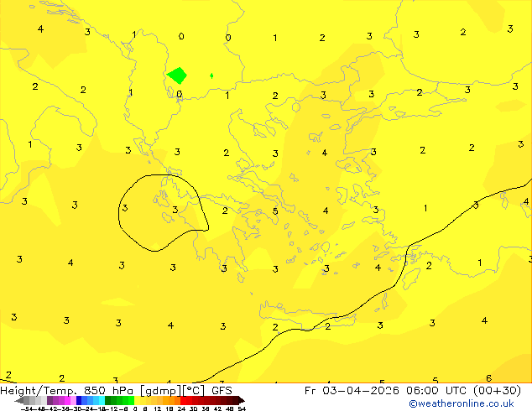Screen dimensions: 532x411
Task: Pick the green segment in the temperature legend
Action: click(119, 400)
